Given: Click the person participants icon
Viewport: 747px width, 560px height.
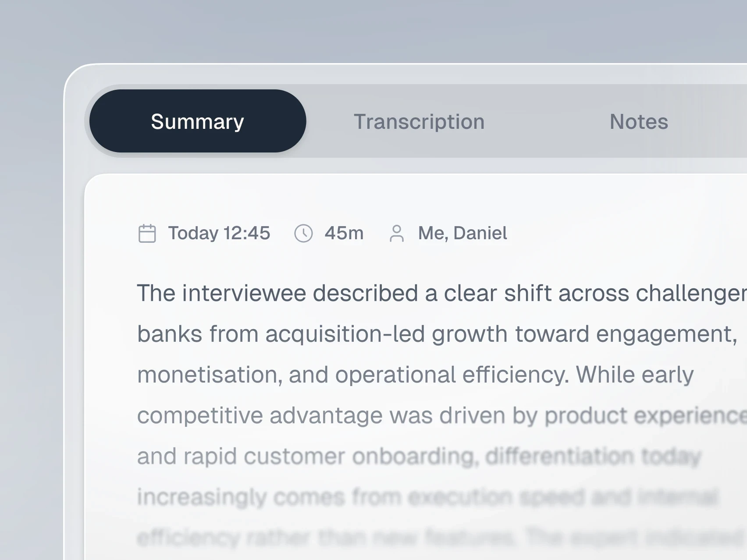Looking at the screenshot, I should pos(397,233).
